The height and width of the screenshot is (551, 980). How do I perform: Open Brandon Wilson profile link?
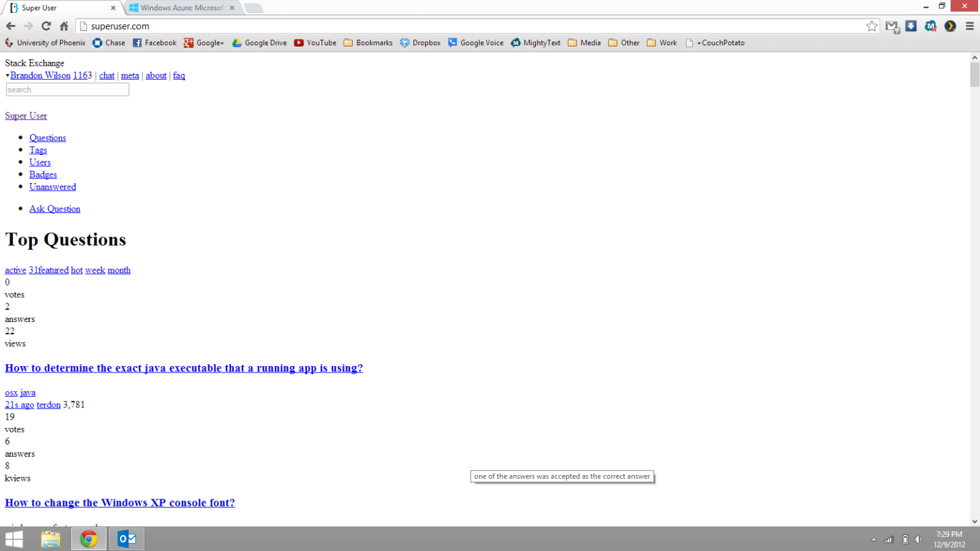[x=40, y=75]
